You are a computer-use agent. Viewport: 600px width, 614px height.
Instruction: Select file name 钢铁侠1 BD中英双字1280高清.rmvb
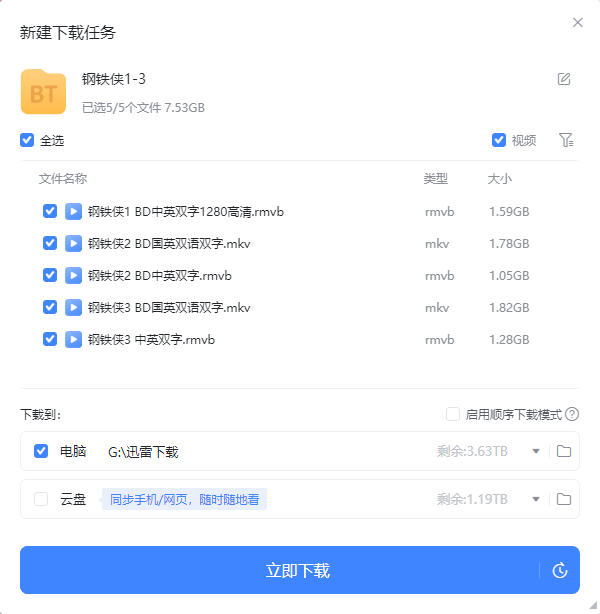point(186,212)
